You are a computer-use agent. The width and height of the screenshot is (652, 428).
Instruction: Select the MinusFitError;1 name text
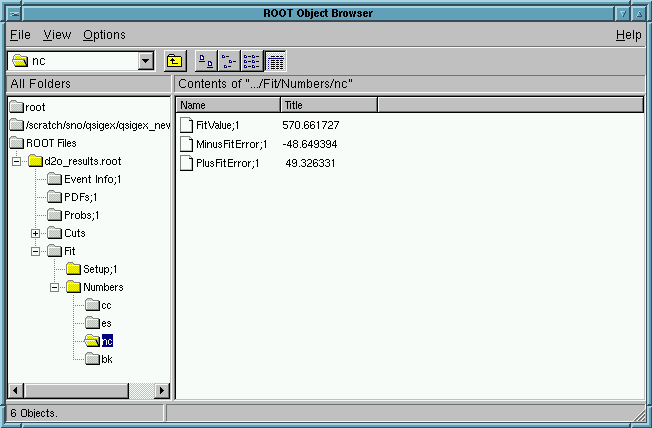232,144
